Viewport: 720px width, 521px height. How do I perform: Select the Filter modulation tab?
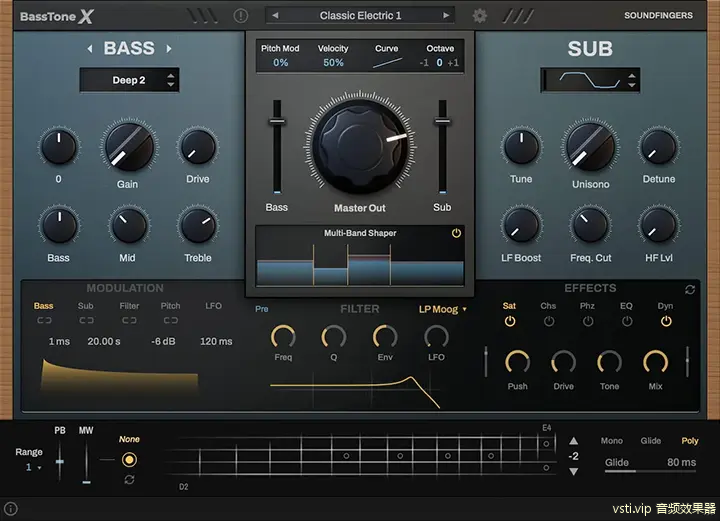[129, 306]
